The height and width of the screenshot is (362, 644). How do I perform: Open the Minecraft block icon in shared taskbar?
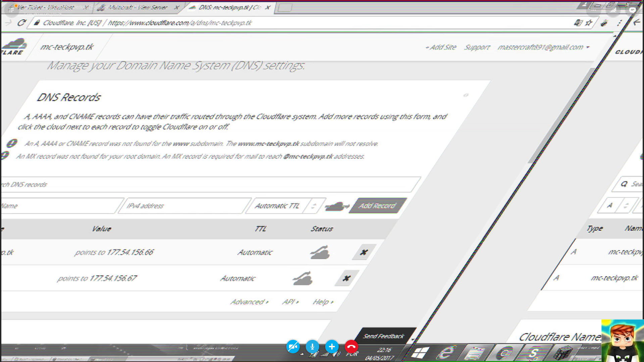pos(562,353)
